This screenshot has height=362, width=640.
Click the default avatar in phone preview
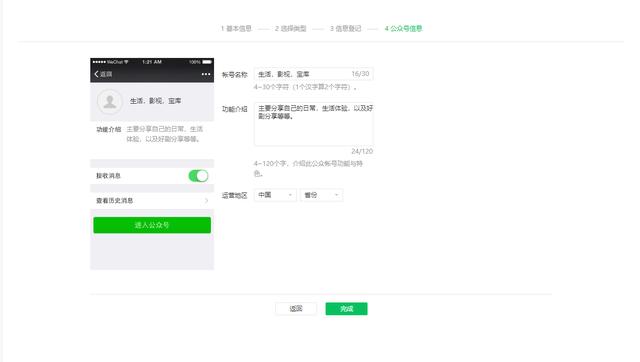(x=109, y=101)
